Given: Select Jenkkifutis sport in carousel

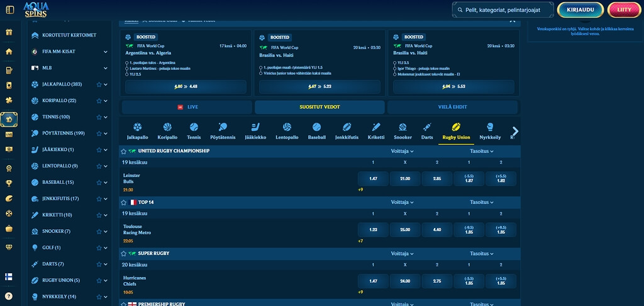Looking at the screenshot, I should click(347, 132).
